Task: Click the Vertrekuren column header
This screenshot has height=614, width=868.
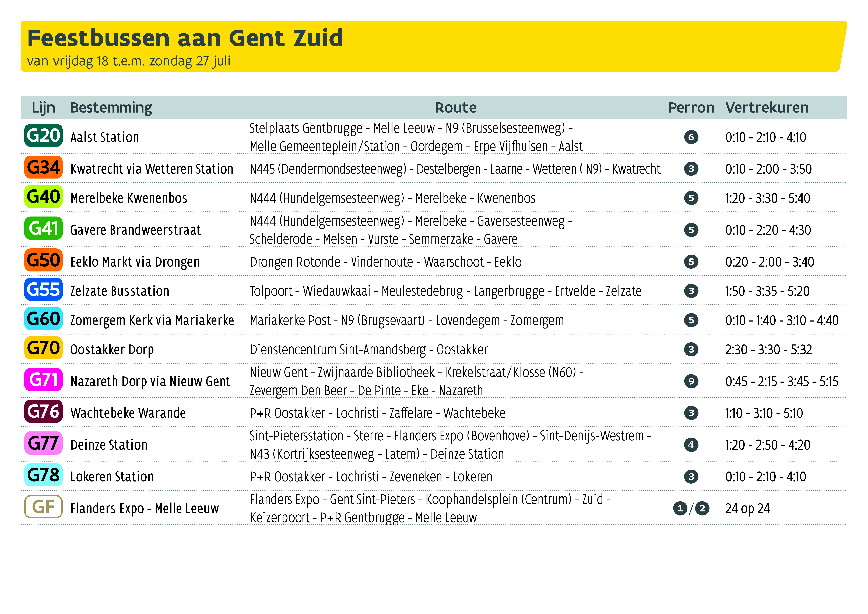Action: pyautogui.click(x=767, y=108)
